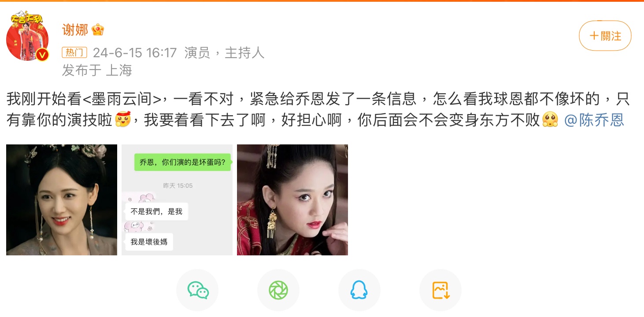Viewport: 644px width, 317px height.
Task: Open the @陈乔恩 mention link
Action: (594, 120)
